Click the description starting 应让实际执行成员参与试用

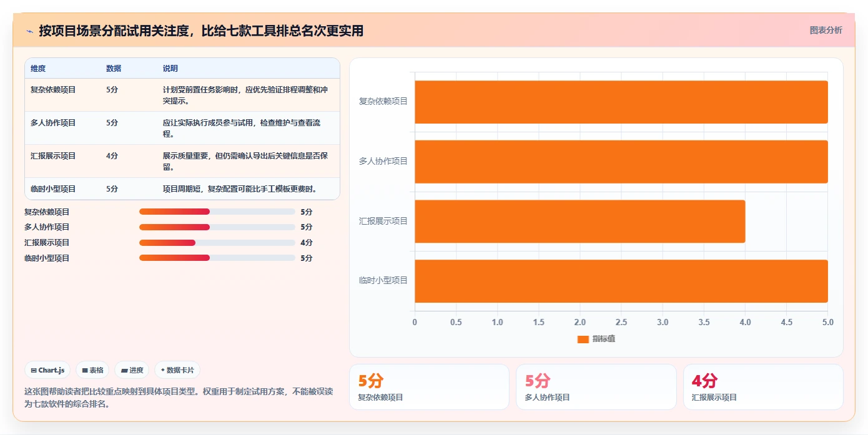(x=242, y=128)
